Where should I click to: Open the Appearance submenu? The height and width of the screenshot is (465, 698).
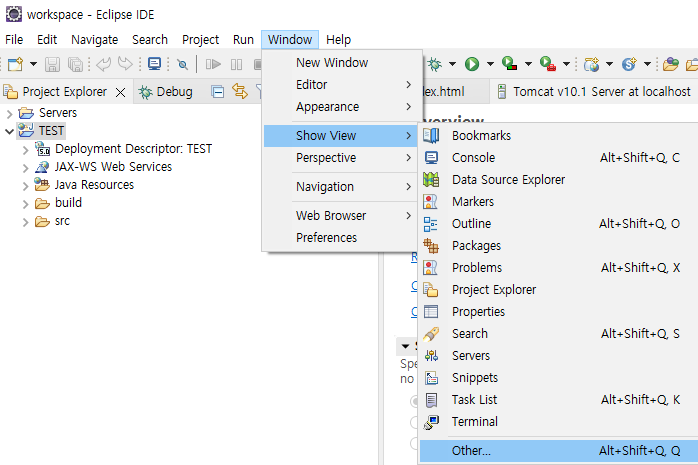click(342, 107)
